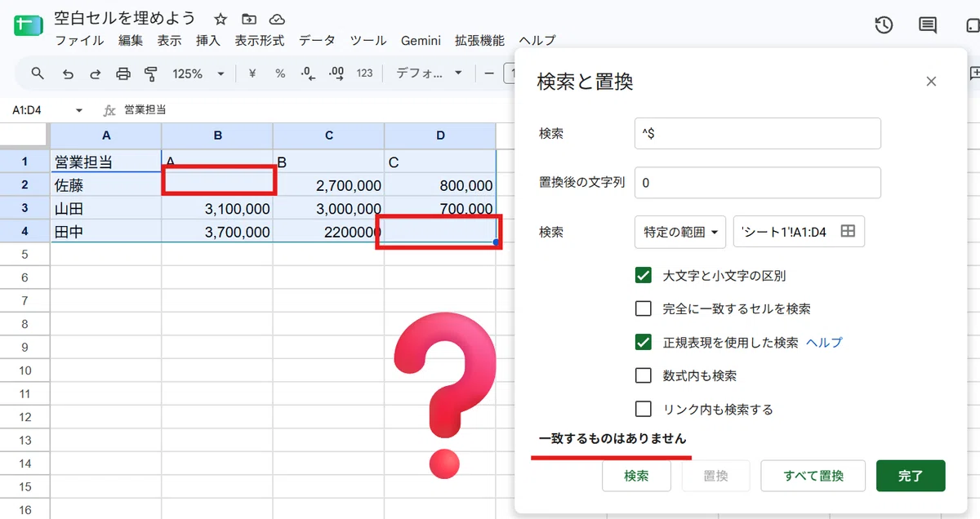This screenshot has width=980, height=519.
Task: Apply percent format
Action: click(280, 73)
